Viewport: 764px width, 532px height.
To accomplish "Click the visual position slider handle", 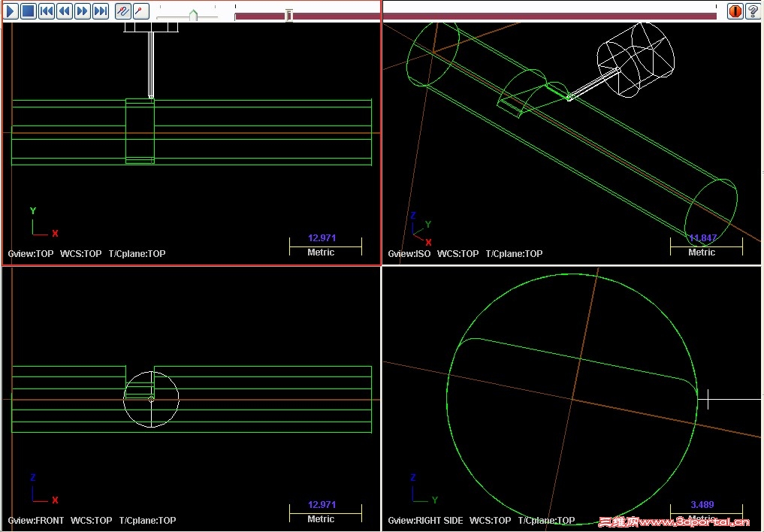I will click(x=289, y=15).
